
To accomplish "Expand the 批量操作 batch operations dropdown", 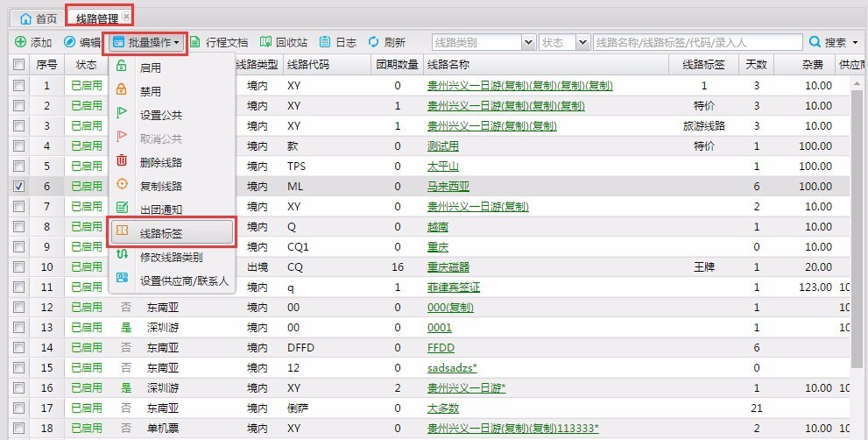I will [x=145, y=42].
